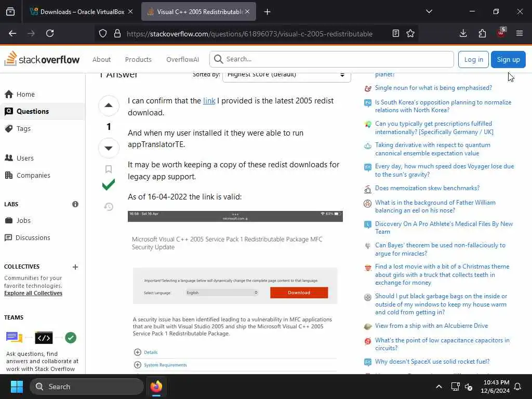
Task: Go back to the previous page
Action: click(x=12, y=33)
